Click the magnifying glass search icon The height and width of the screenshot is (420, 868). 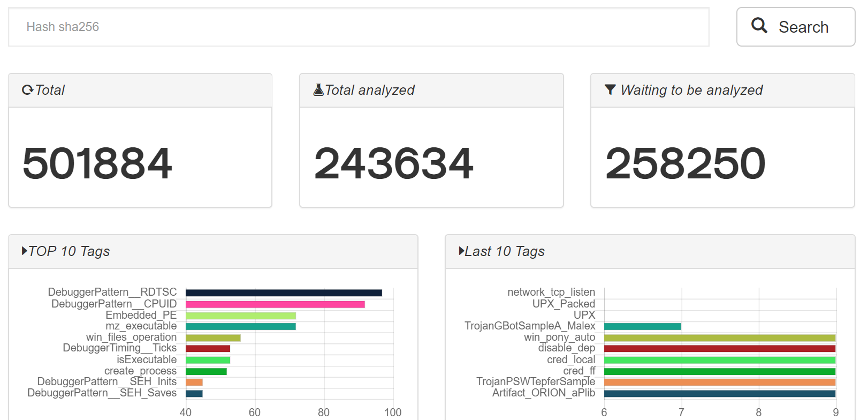click(759, 25)
